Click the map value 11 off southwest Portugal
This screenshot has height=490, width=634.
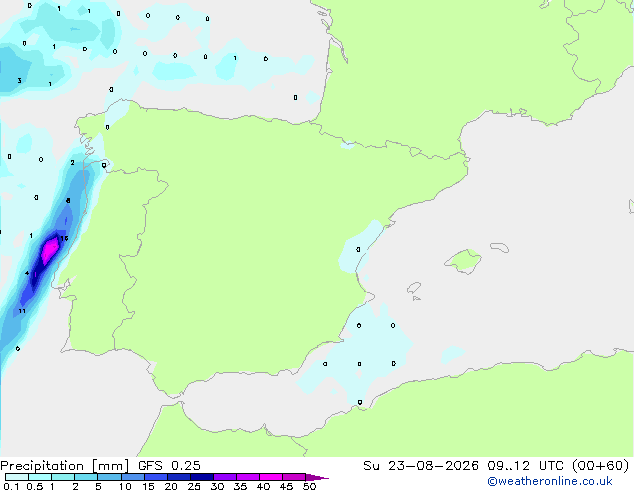[x=22, y=311]
